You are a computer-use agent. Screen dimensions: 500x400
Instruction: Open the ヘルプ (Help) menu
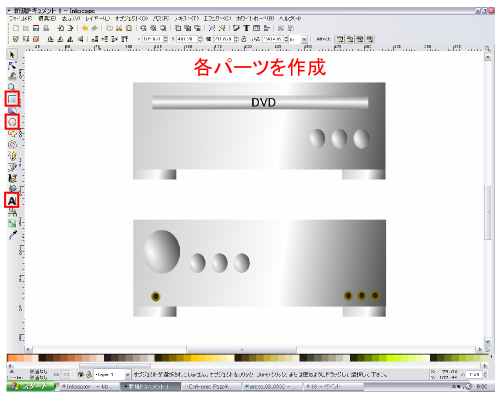click(x=290, y=18)
